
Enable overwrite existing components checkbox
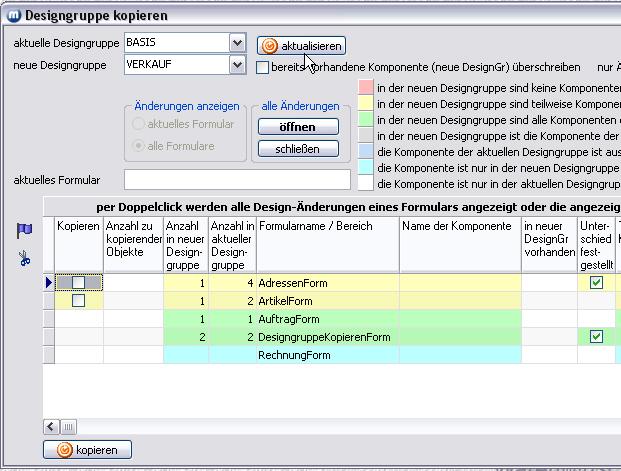click(263, 67)
